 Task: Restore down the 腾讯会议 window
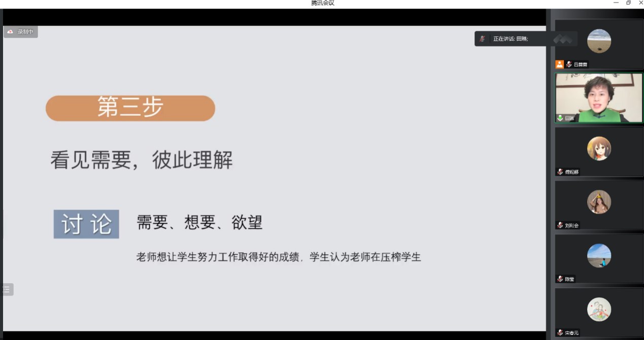click(x=628, y=3)
